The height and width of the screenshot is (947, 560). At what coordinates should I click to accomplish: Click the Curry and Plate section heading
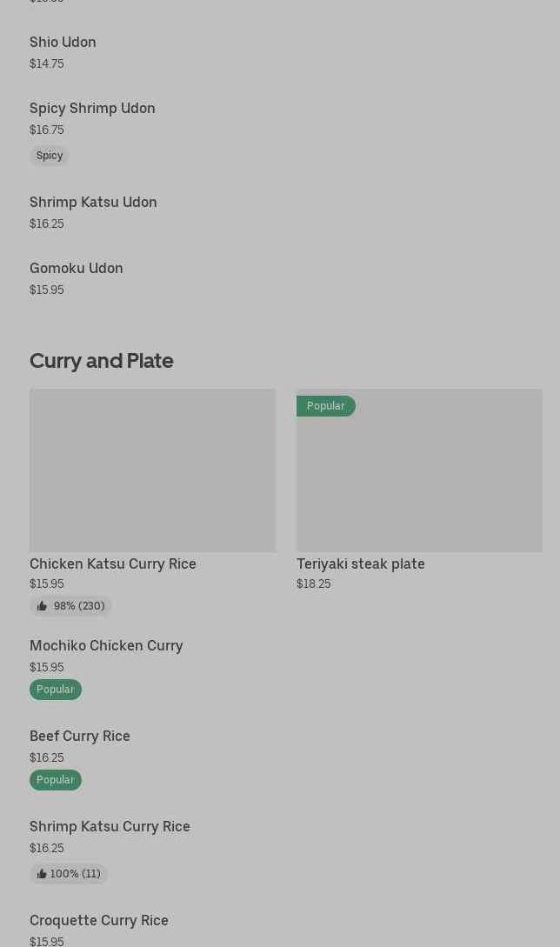102,360
